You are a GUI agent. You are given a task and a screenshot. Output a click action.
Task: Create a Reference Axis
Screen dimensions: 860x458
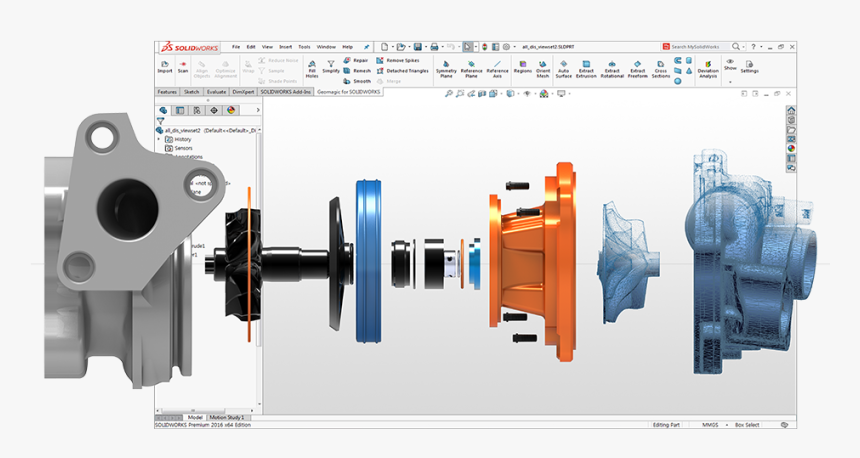[497, 70]
